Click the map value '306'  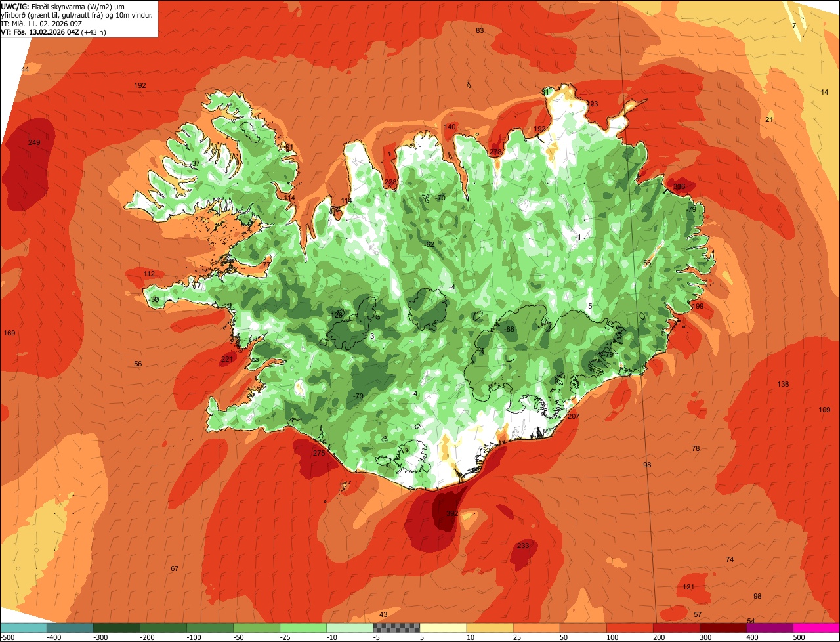click(x=679, y=186)
